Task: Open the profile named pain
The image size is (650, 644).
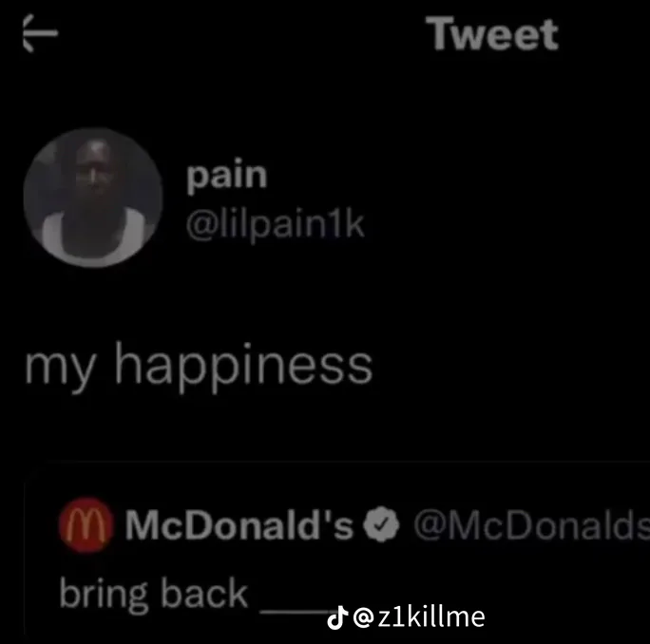Action: point(226,177)
